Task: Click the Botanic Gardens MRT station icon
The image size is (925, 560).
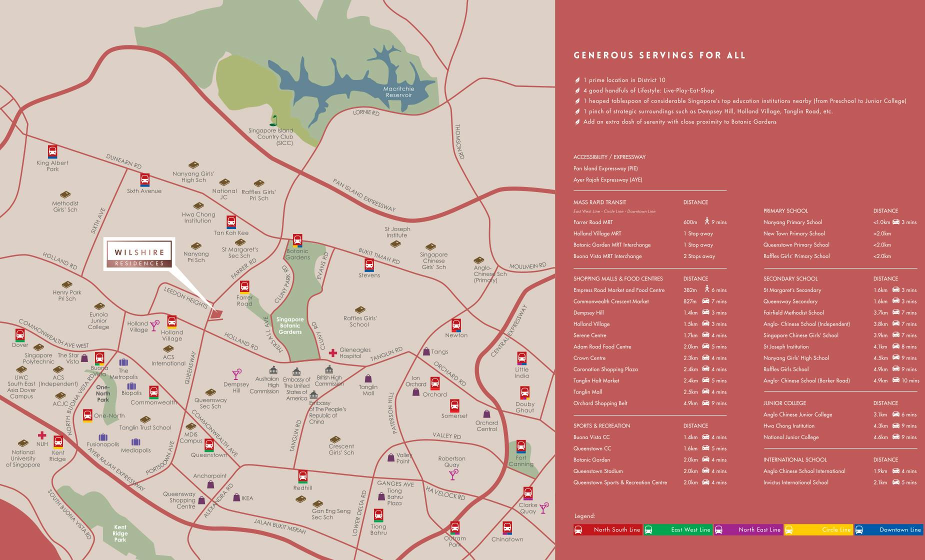Action: (x=297, y=240)
